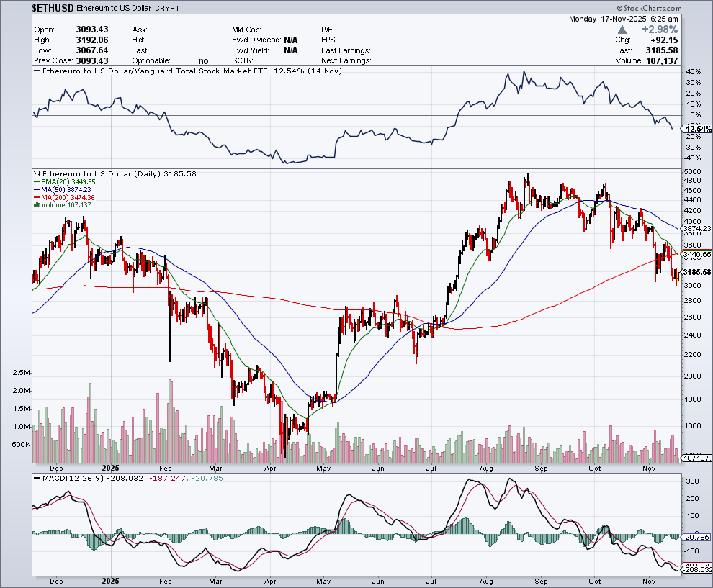Click the Chg value +92.15
Viewport: 713px width, 588px height.
[x=664, y=40]
